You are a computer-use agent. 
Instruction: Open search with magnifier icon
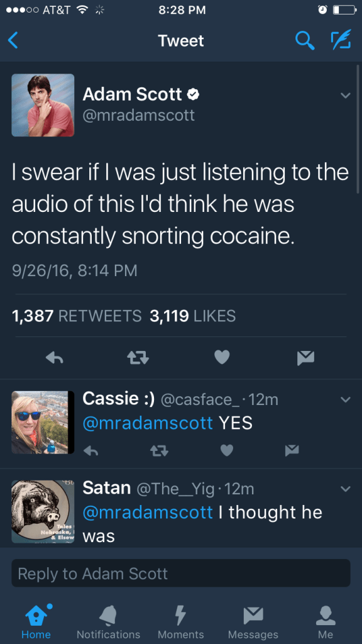click(x=305, y=41)
